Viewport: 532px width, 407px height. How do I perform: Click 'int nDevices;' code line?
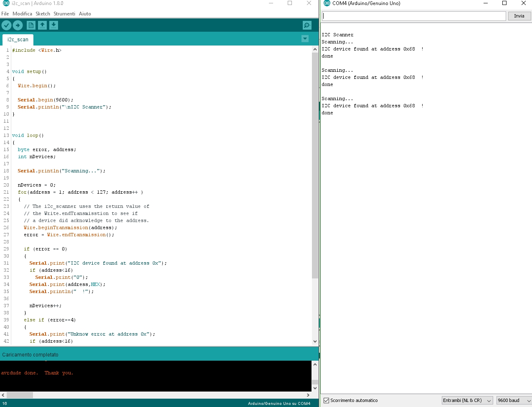tap(36, 157)
